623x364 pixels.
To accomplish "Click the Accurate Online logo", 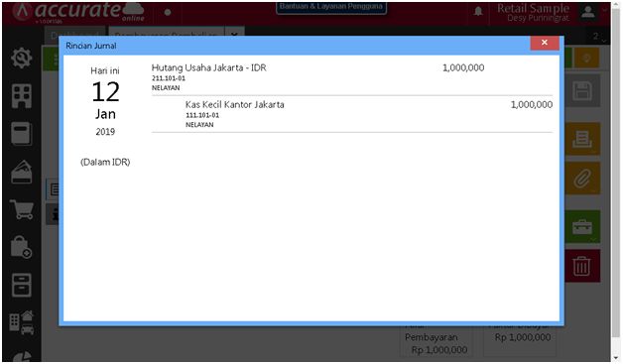I will click(79, 12).
